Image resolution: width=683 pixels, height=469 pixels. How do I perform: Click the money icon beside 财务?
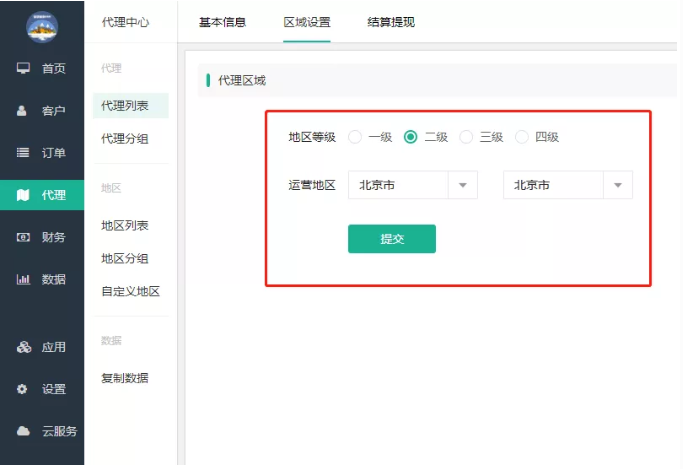23,237
